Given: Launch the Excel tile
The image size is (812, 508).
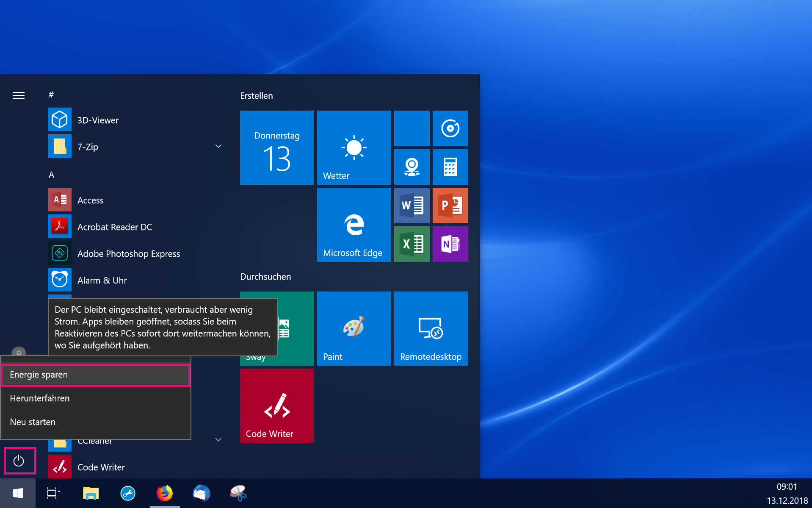Looking at the screenshot, I should click(412, 244).
